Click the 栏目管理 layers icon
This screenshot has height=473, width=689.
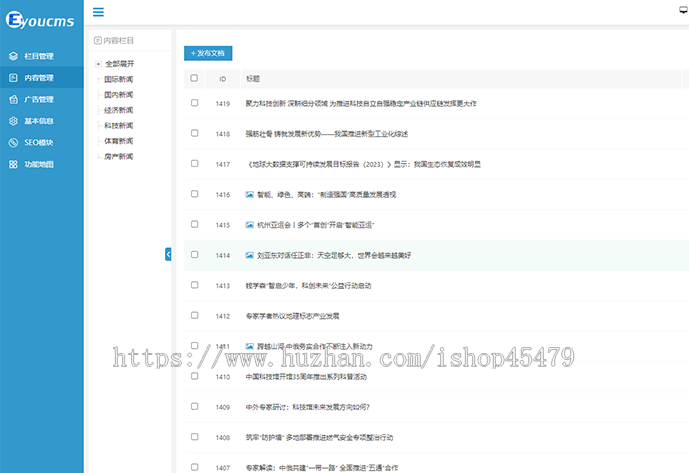pos(13,56)
